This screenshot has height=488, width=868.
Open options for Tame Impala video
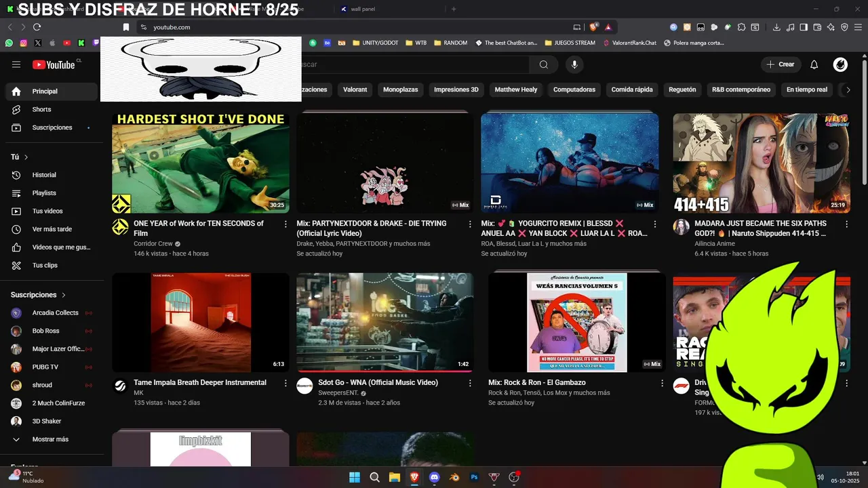[285, 383]
